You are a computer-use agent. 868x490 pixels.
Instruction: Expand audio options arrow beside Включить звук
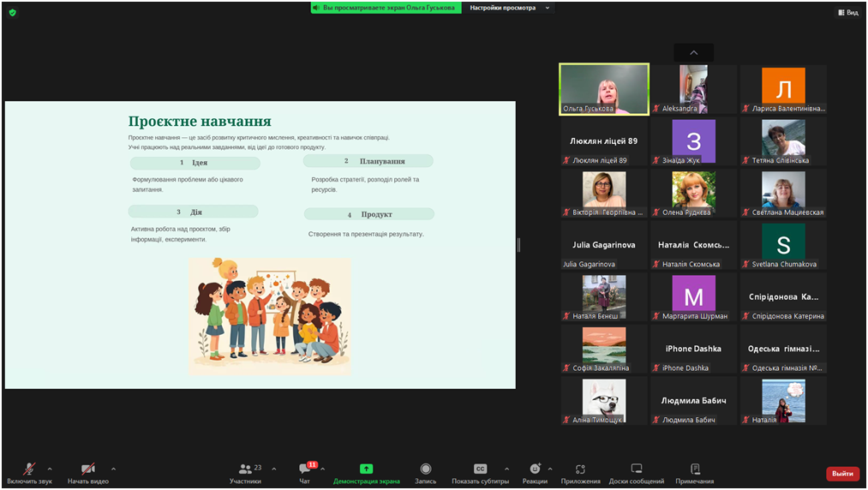click(50, 469)
